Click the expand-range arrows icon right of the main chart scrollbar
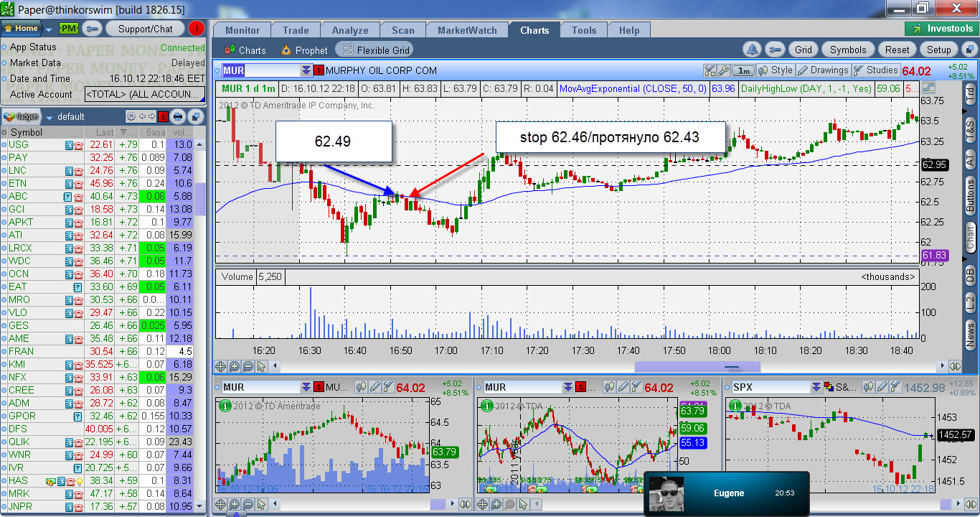This screenshot has width=980, height=517. click(x=955, y=366)
